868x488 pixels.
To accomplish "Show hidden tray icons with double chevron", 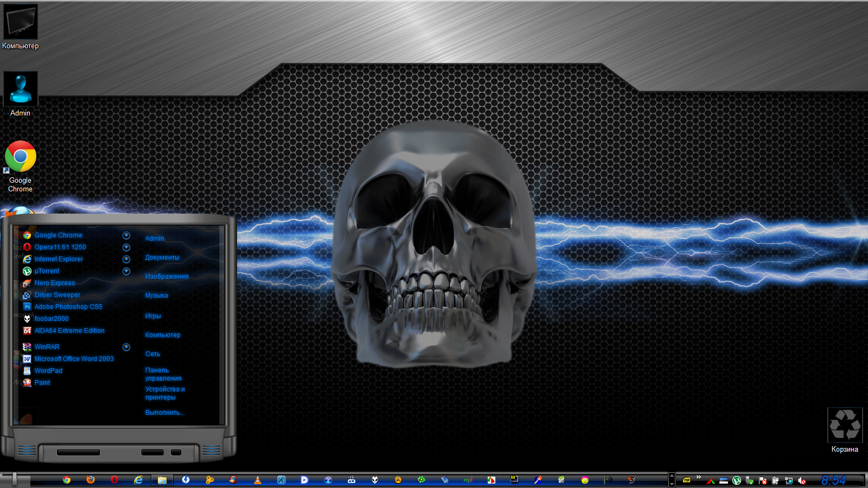I will (x=699, y=477).
